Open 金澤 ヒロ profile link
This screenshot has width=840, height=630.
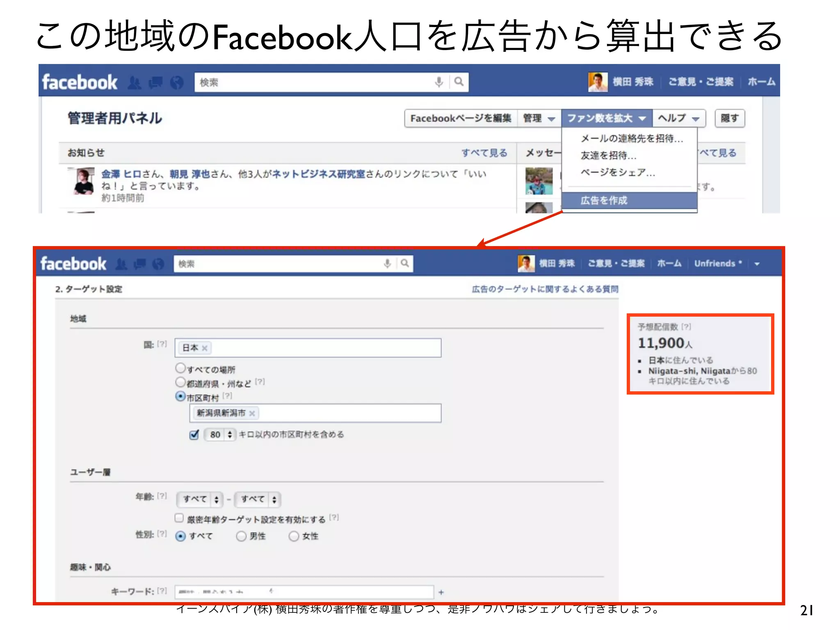coord(121,174)
